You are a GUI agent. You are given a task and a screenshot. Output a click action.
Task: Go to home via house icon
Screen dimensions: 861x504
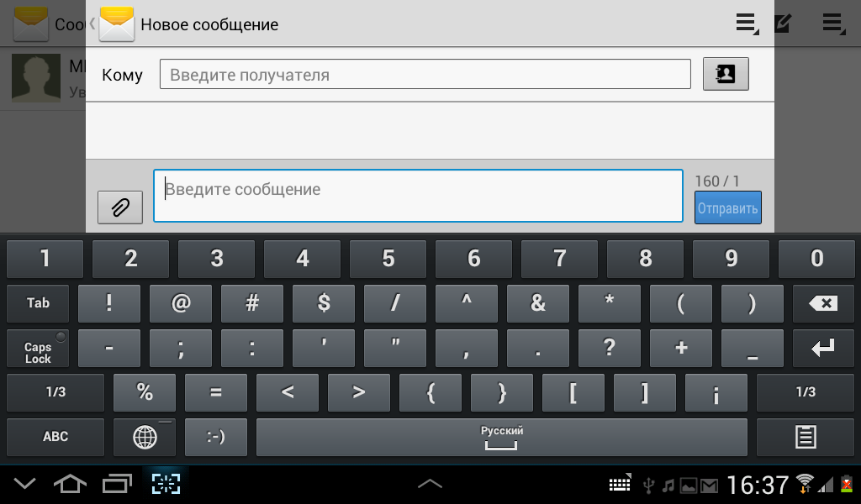click(x=70, y=484)
